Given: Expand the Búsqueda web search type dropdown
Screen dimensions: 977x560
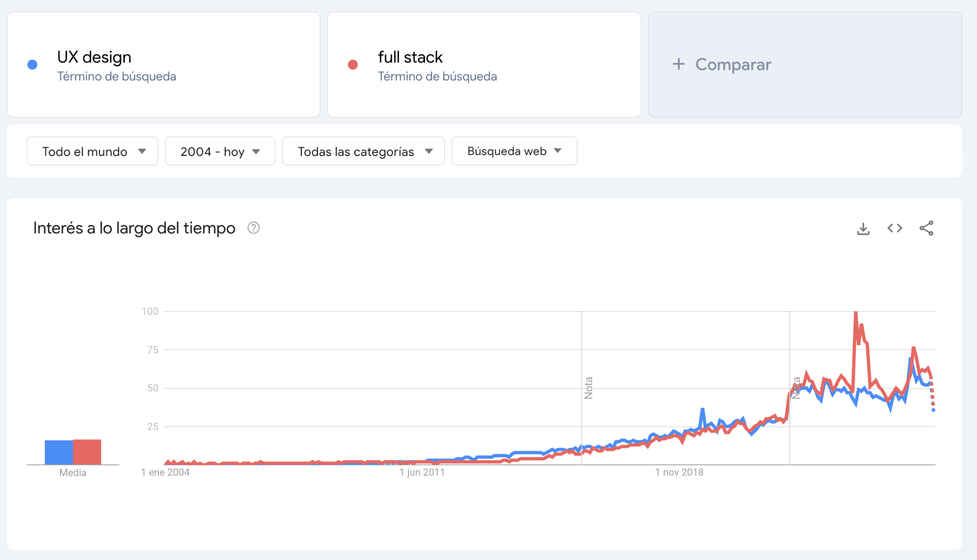Looking at the screenshot, I should click(514, 151).
